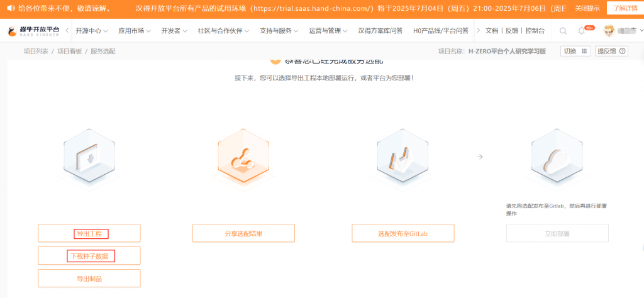The width and height of the screenshot is (644, 298).
Task: Click the 导出工程 button
Action: [x=89, y=233]
